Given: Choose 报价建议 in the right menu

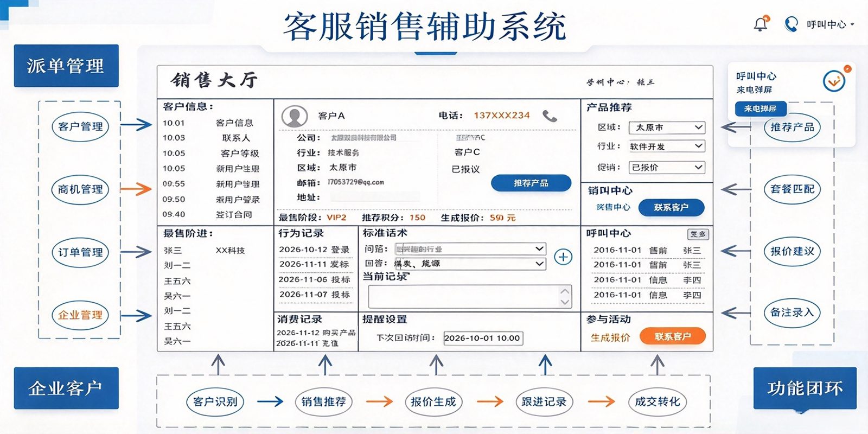Looking at the screenshot, I should point(792,251).
